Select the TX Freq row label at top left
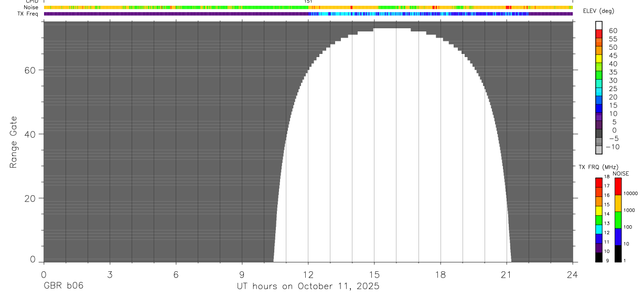 (27, 14)
